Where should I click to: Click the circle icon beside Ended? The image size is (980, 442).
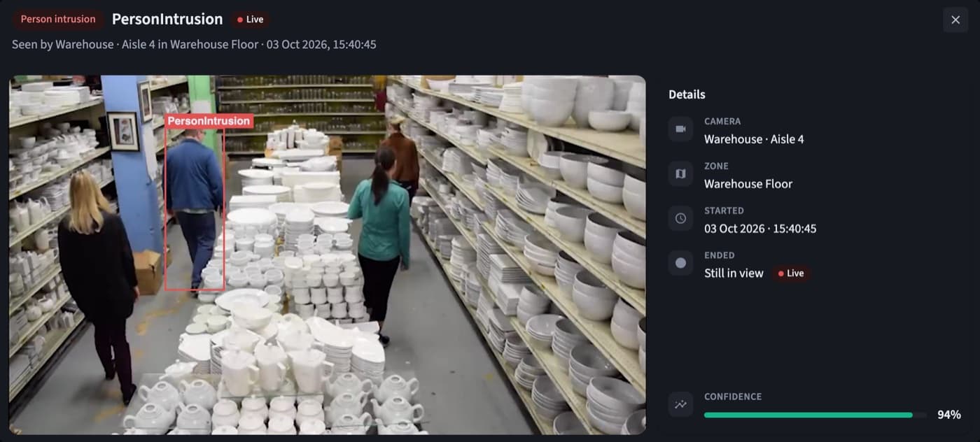point(680,264)
